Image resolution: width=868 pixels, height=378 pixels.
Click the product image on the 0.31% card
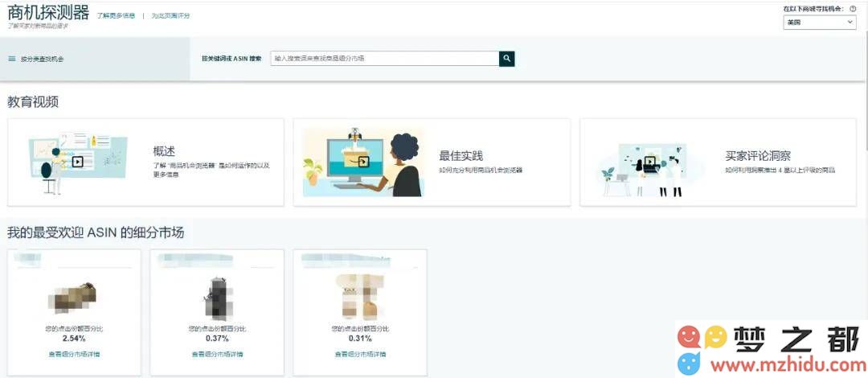[359, 297]
